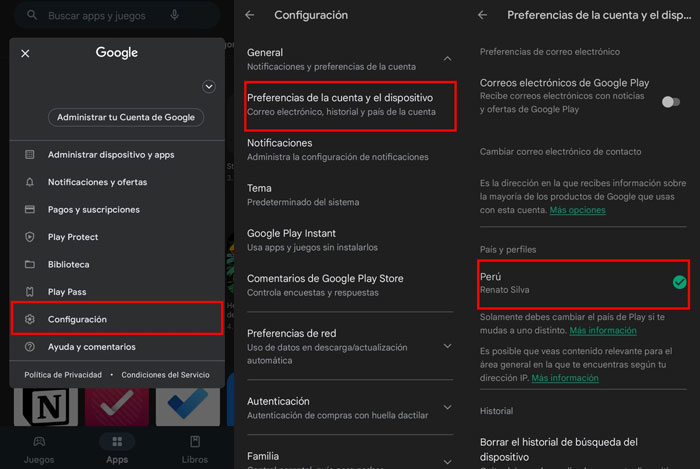The width and height of the screenshot is (700, 469).
Task: Expand Preferencias de red section
Action: coord(447,346)
